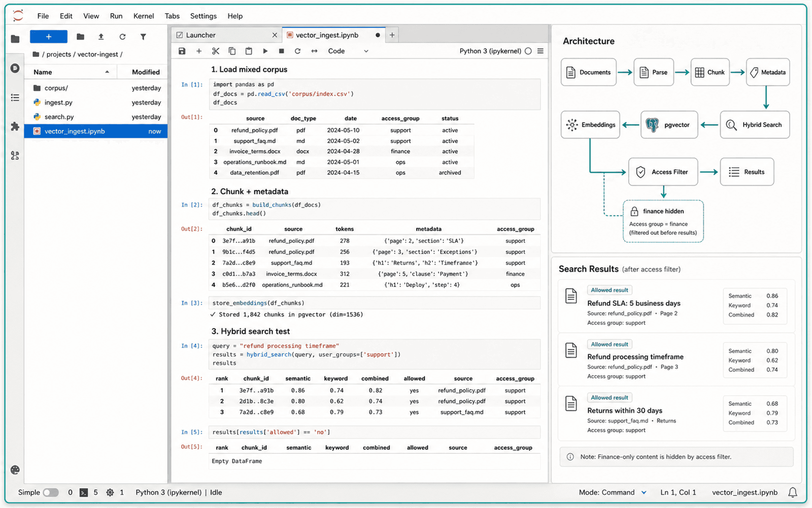Open the corpus folder
812x508 pixels.
(x=96, y=88)
